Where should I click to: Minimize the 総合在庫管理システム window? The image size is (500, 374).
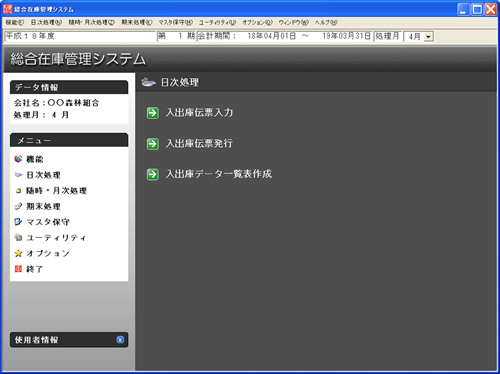(x=463, y=9)
